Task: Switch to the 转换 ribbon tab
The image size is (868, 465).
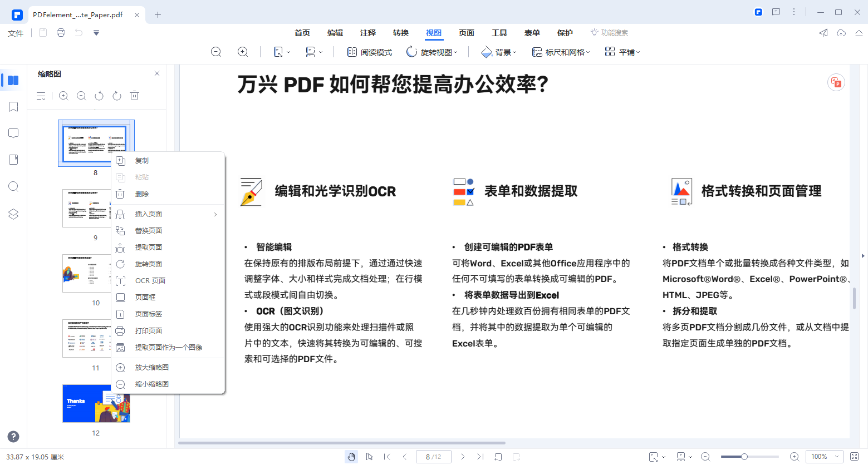Action: tap(400, 32)
